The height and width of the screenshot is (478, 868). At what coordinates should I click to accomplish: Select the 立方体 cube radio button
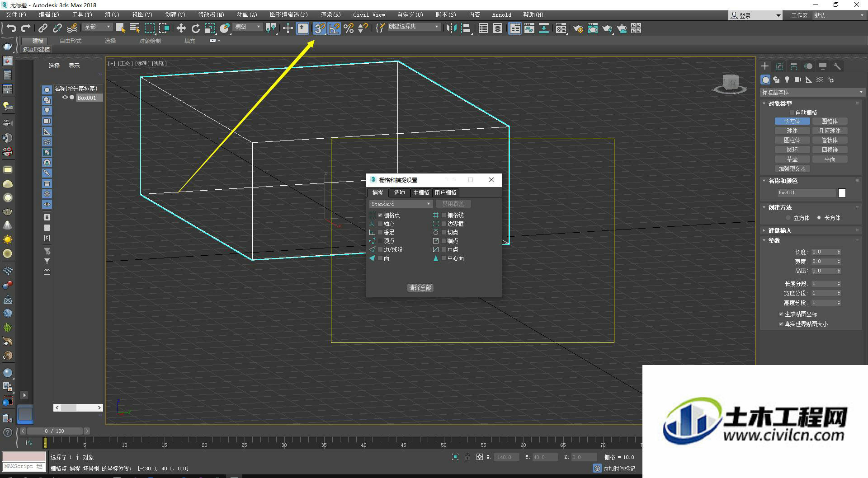coord(788,218)
